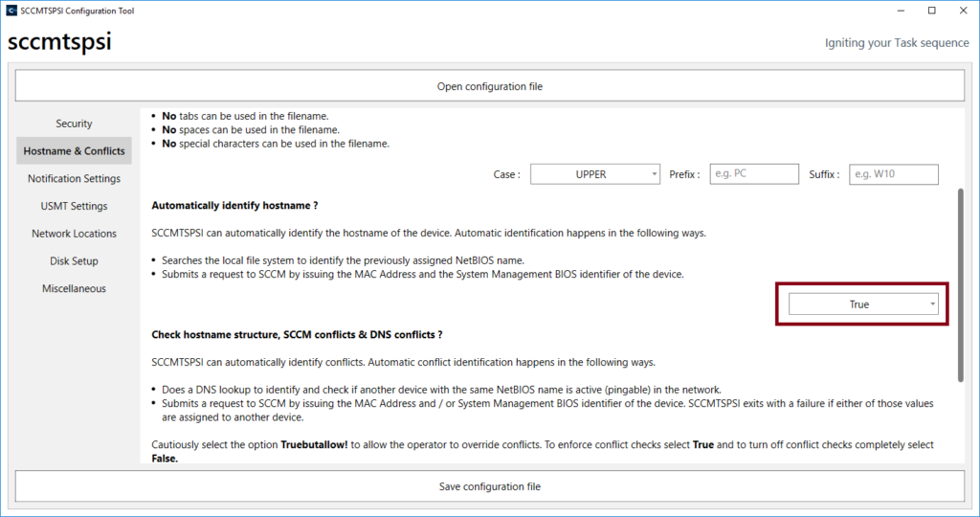980x517 pixels.
Task: Go to USMT Settings section
Action: [74, 206]
